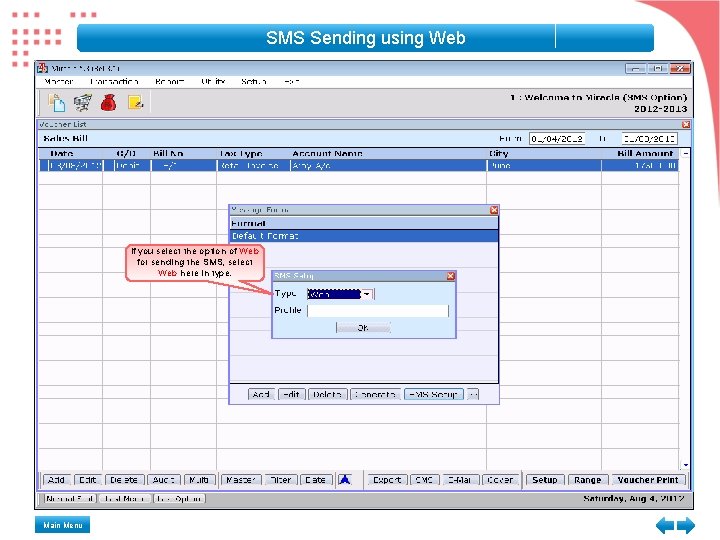Click the voucher list scrollbar down arrow
Viewport: 720px width, 540px height.
[x=686, y=465]
